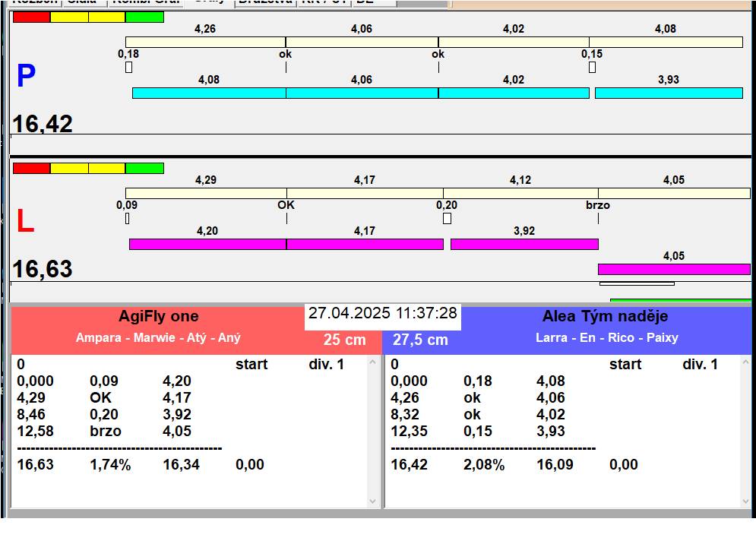Click the 25 cm jump height label
756x544 pixels.
(344, 340)
